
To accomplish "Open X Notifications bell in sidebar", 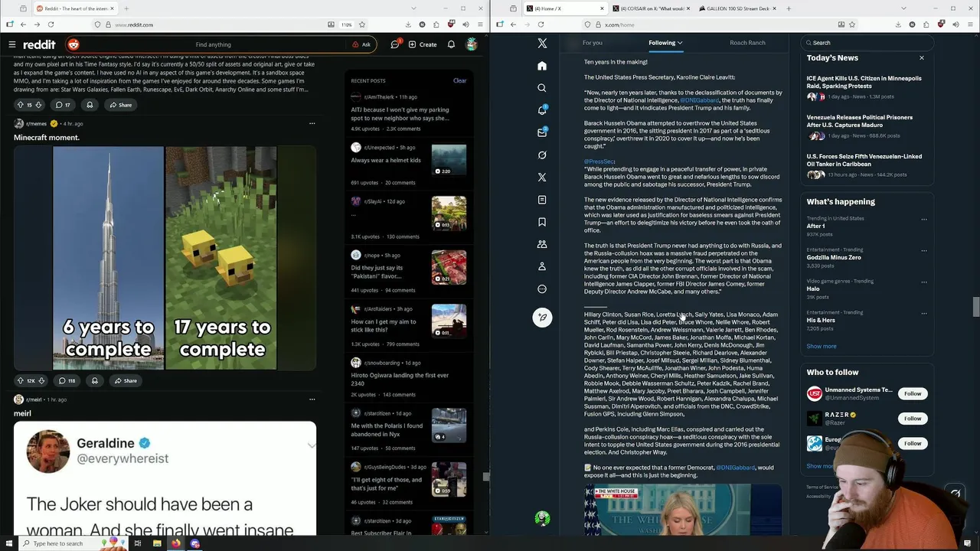I will pos(542,110).
